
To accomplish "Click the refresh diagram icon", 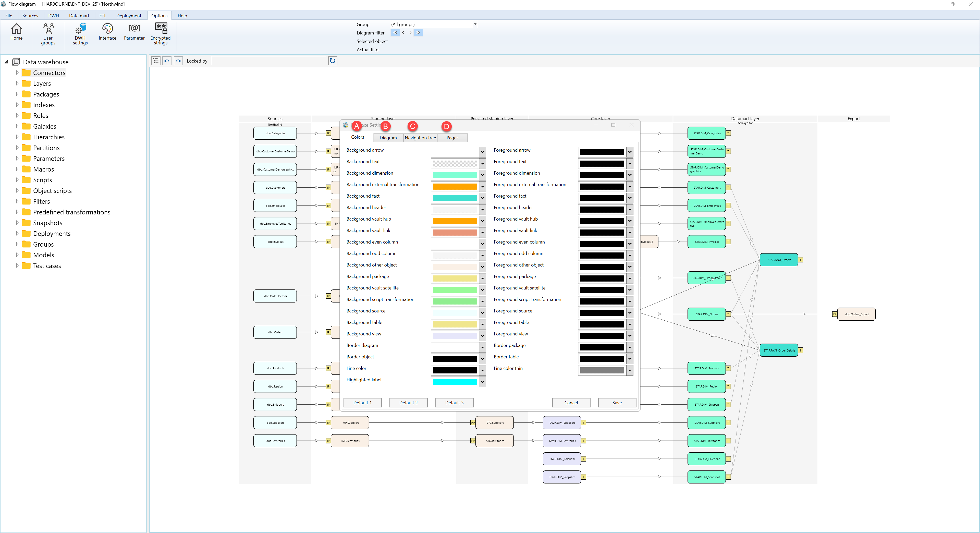I will 333,61.
